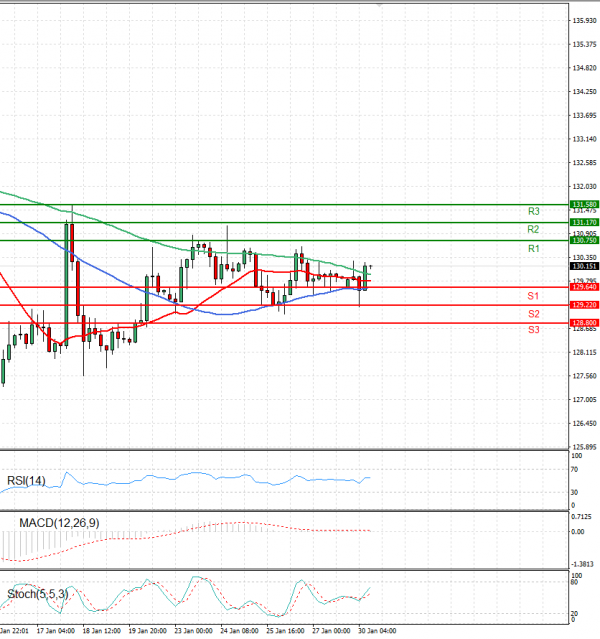Viewport: 600px width, 639px height.
Task: Click the R2 resistance label
Action: click(533, 229)
